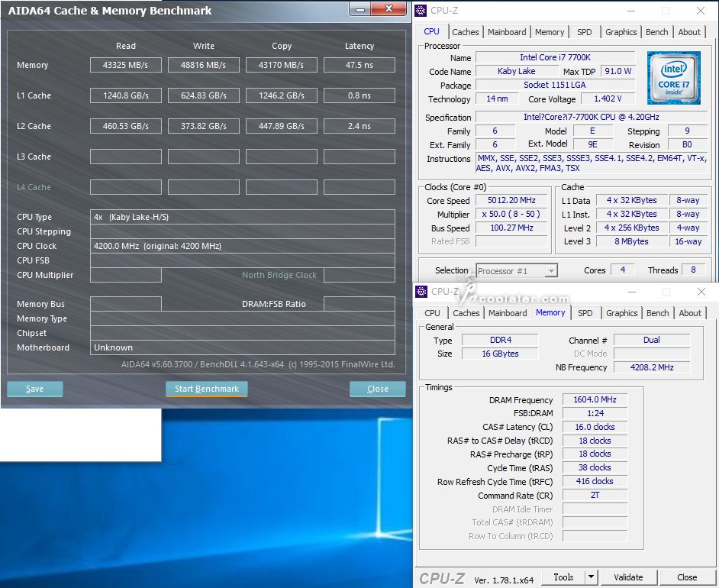This screenshot has width=719, height=588.
Task: Select Graphics tab in lower CPU-Z window
Action: point(622,313)
